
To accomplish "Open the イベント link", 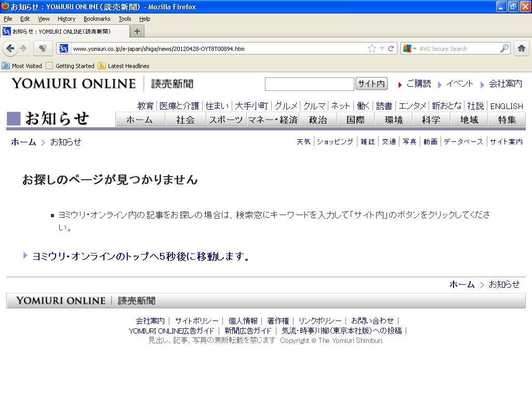I will [x=460, y=84].
